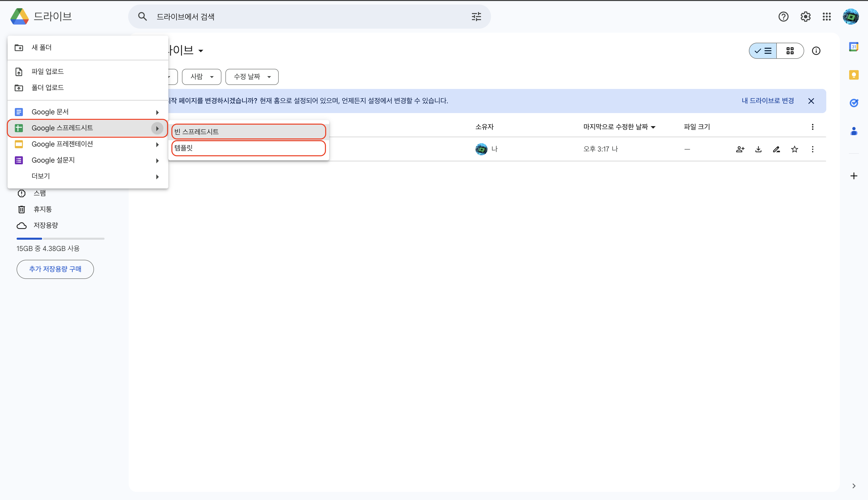This screenshot has height=500, width=868.
Task: Open Google Tasks from side panel
Action: 854,103
